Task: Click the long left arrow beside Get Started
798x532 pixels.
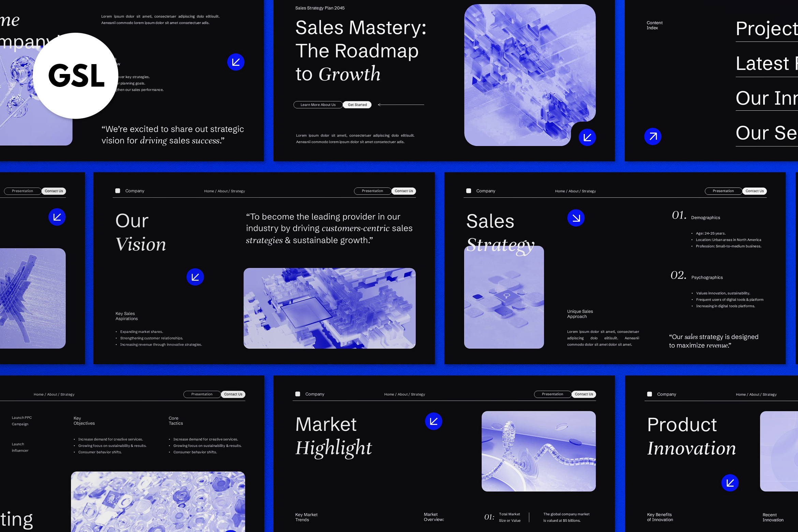Action: coord(401,105)
